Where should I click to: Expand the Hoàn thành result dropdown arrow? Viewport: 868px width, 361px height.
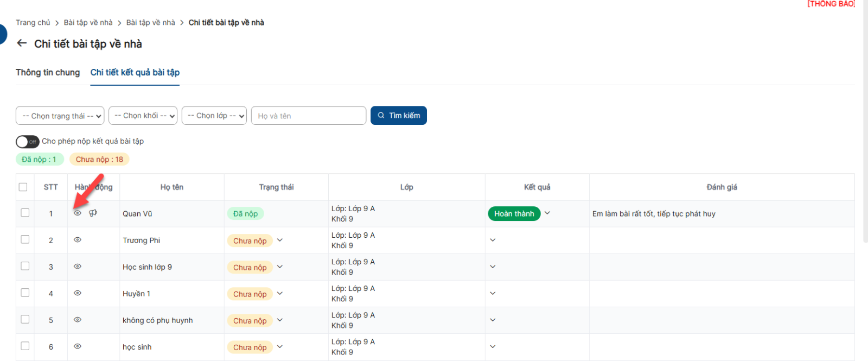coord(547,213)
